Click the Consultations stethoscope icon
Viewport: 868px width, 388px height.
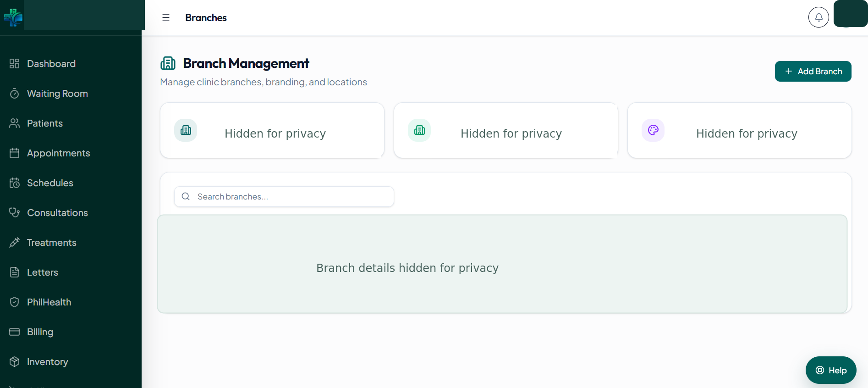pyautogui.click(x=15, y=213)
